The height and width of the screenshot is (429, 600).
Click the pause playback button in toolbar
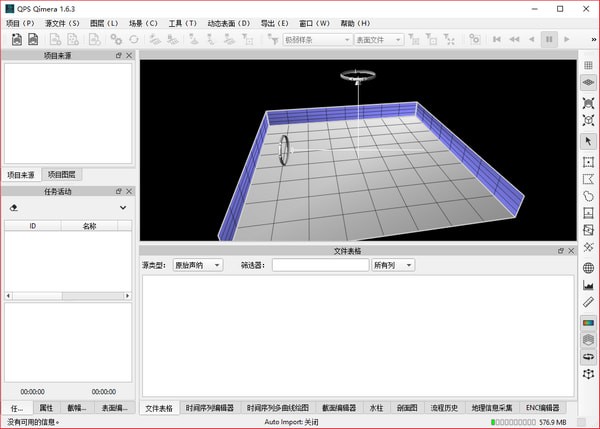click(548, 39)
